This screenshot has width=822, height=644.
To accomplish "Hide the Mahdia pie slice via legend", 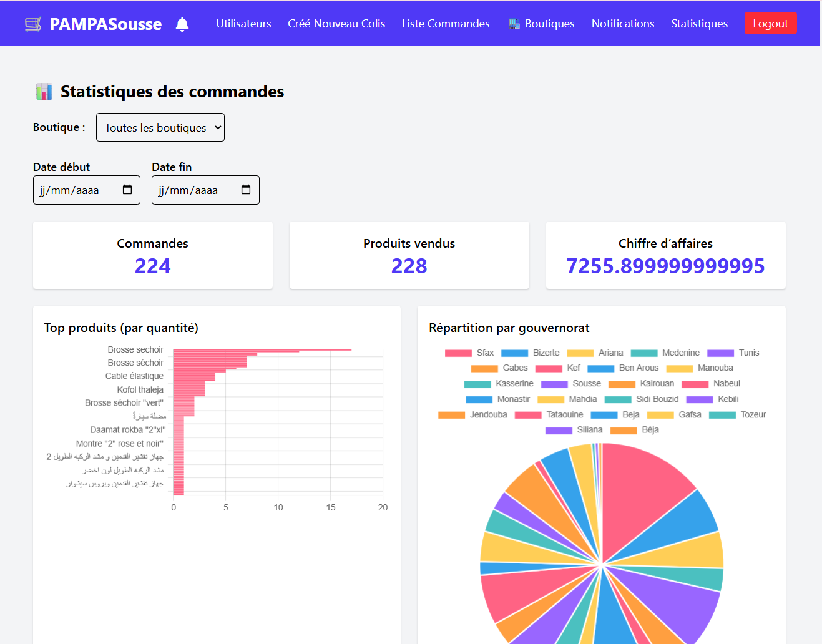I will point(567,399).
